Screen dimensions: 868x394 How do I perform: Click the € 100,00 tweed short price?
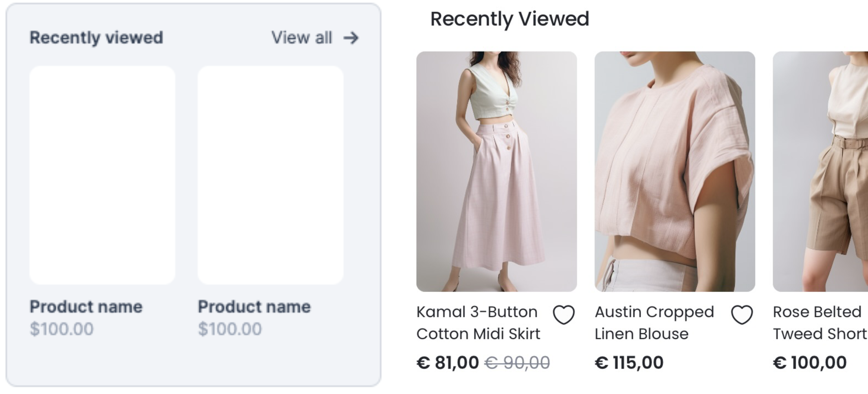[809, 363]
